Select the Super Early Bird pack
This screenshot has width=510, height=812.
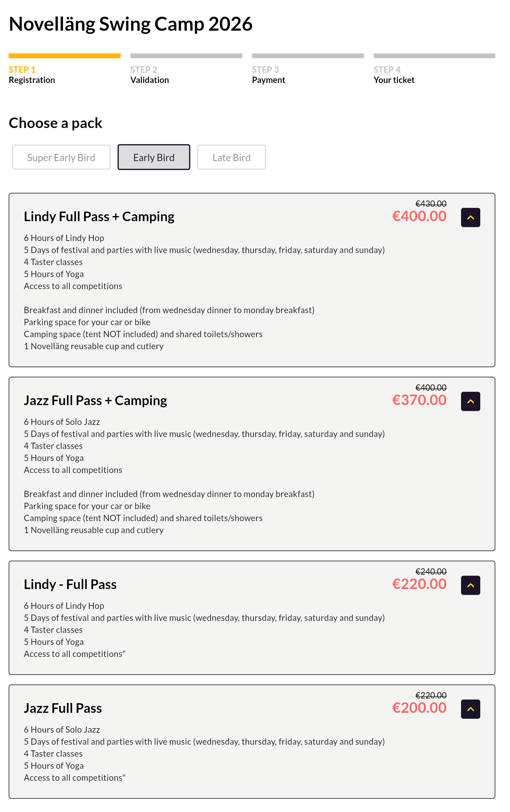61,157
